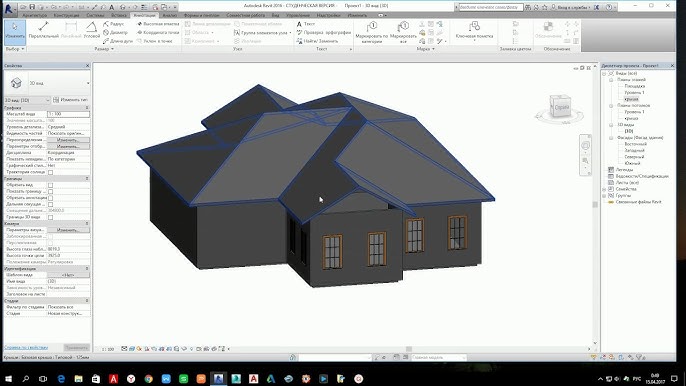Select the Arc Length (Длина дуги) tool

[x=118, y=41]
